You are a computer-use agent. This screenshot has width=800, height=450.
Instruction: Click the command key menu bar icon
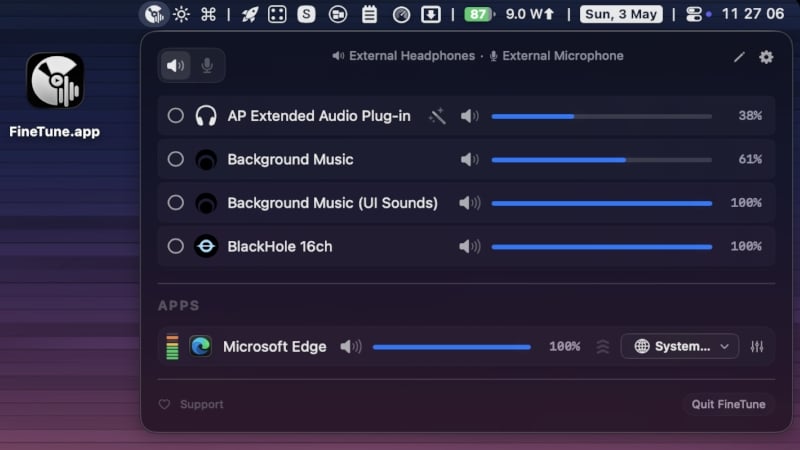pos(208,14)
